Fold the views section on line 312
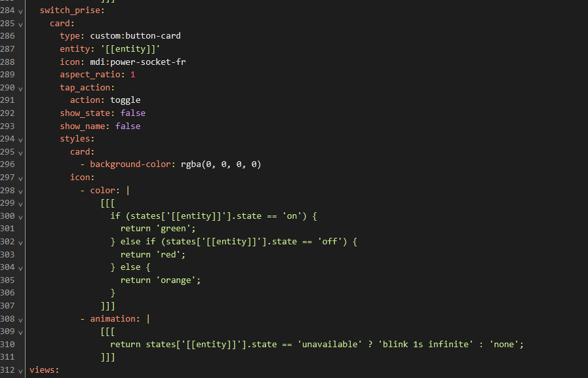 click(x=22, y=370)
